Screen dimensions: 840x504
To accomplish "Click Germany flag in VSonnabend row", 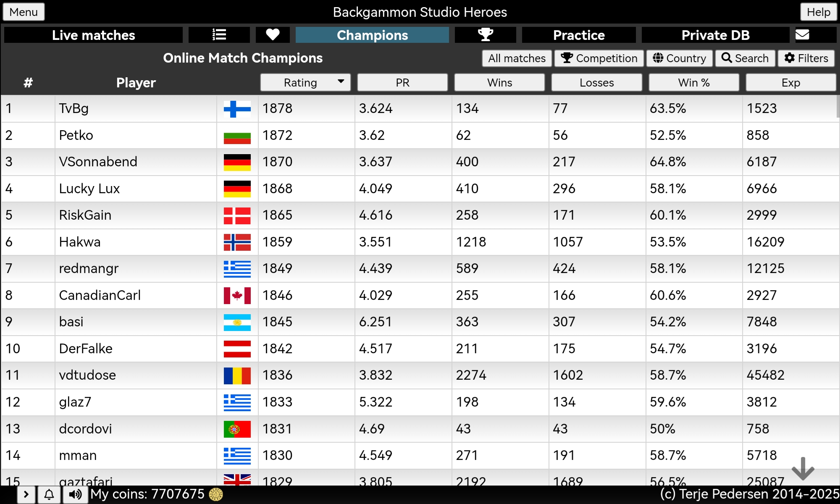I will pyautogui.click(x=237, y=162).
